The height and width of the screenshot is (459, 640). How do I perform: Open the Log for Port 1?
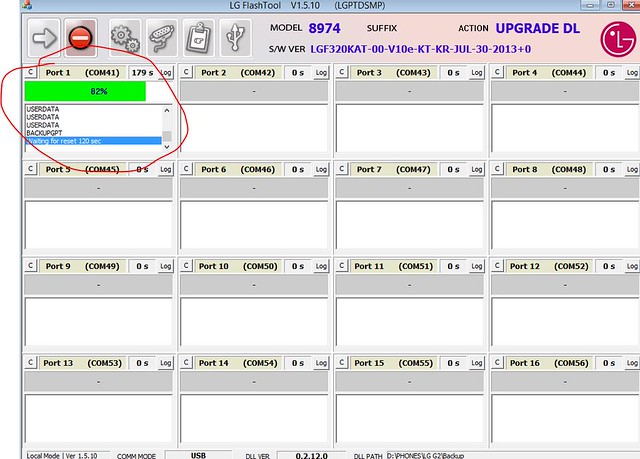point(166,73)
